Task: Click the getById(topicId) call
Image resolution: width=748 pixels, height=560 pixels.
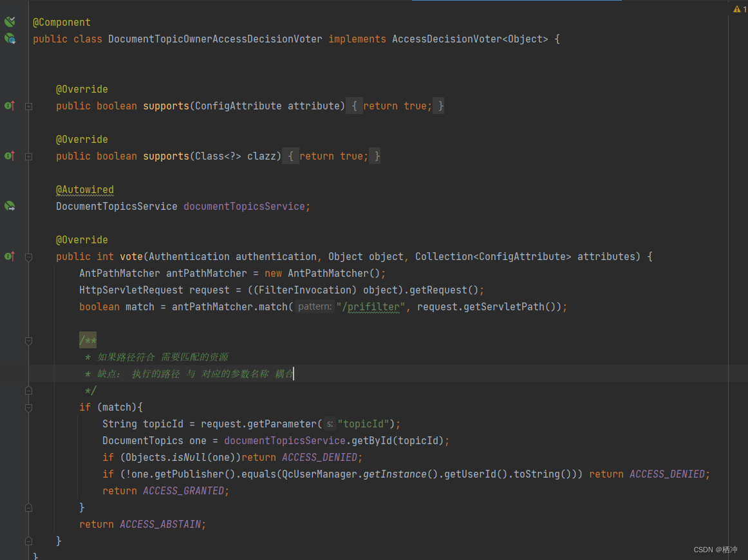Action: [397, 440]
